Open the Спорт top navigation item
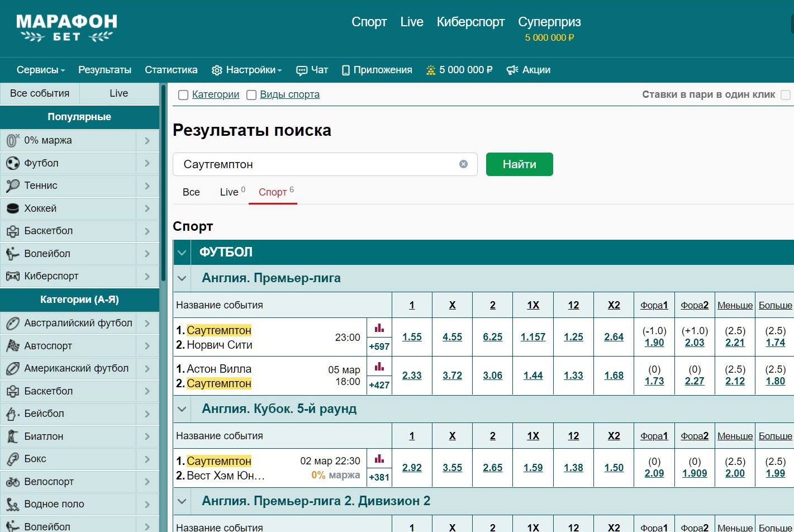Screen dimensions: 794x532 point(369,22)
